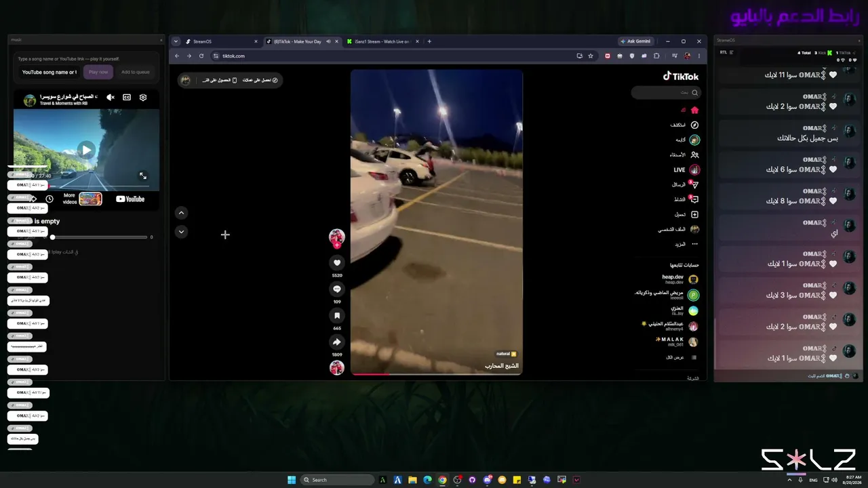Enter fullscreen on the YouTube player

[x=143, y=176]
